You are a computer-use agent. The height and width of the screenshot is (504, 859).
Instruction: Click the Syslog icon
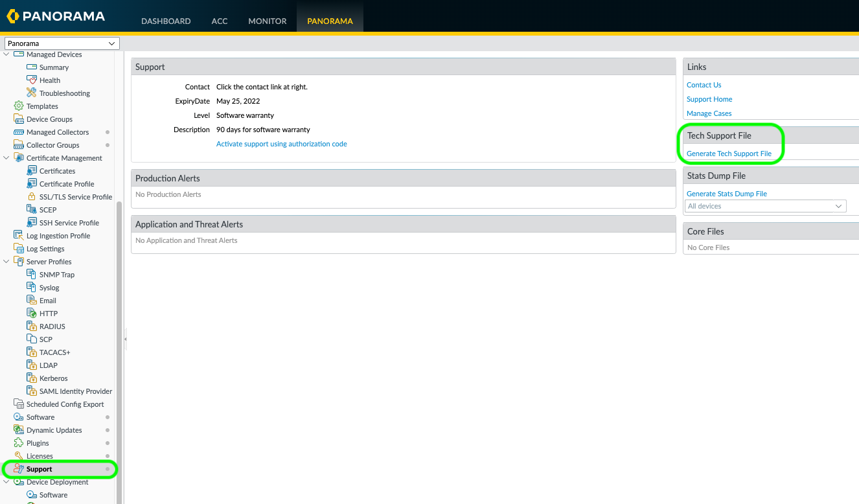pyautogui.click(x=32, y=288)
